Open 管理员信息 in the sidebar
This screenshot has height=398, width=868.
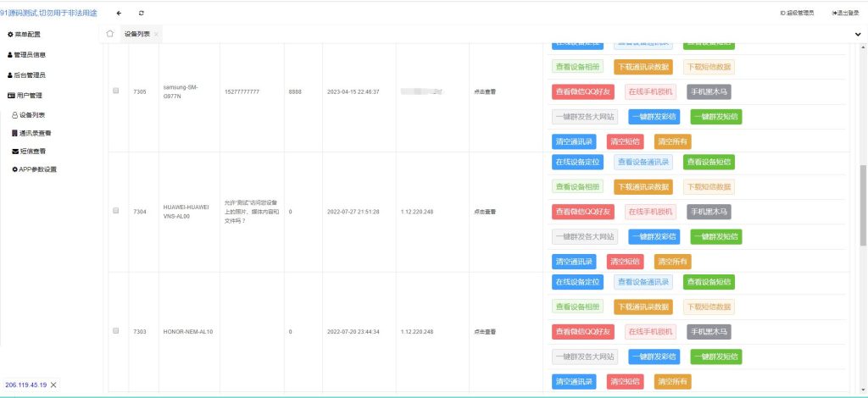point(26,55)
